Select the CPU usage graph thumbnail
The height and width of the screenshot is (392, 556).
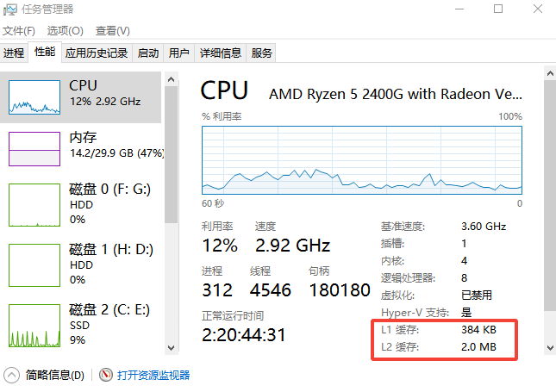click(x=34, y=96)
